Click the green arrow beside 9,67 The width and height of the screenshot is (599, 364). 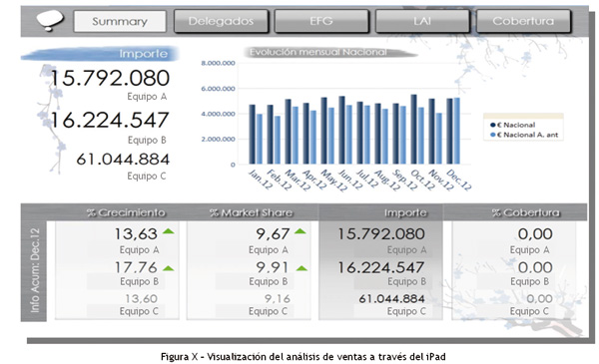[300, 231]
